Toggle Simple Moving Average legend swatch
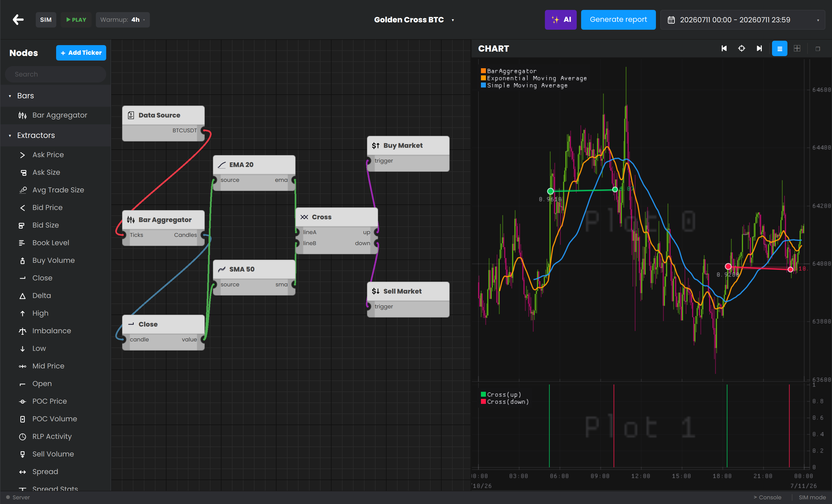Image resolution: width=832 pixels, height=504 pixels. click(483, 85)
